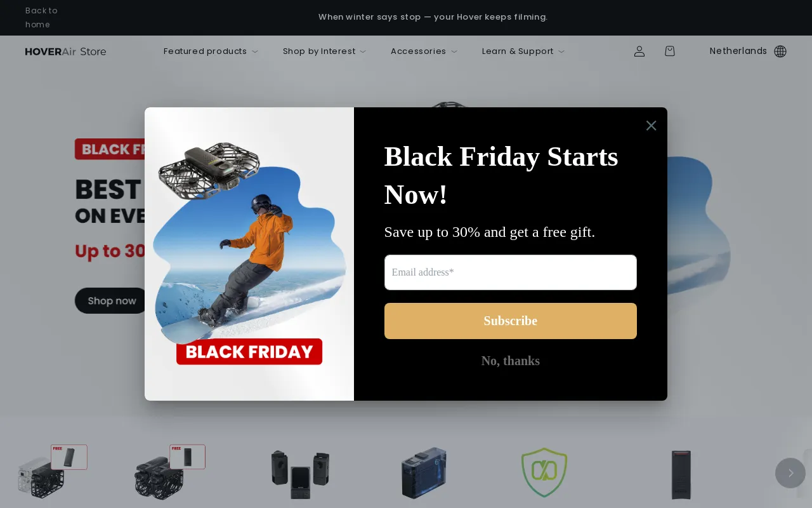Click the Subscribe button

pyautogui.click(x=511, y=321)
